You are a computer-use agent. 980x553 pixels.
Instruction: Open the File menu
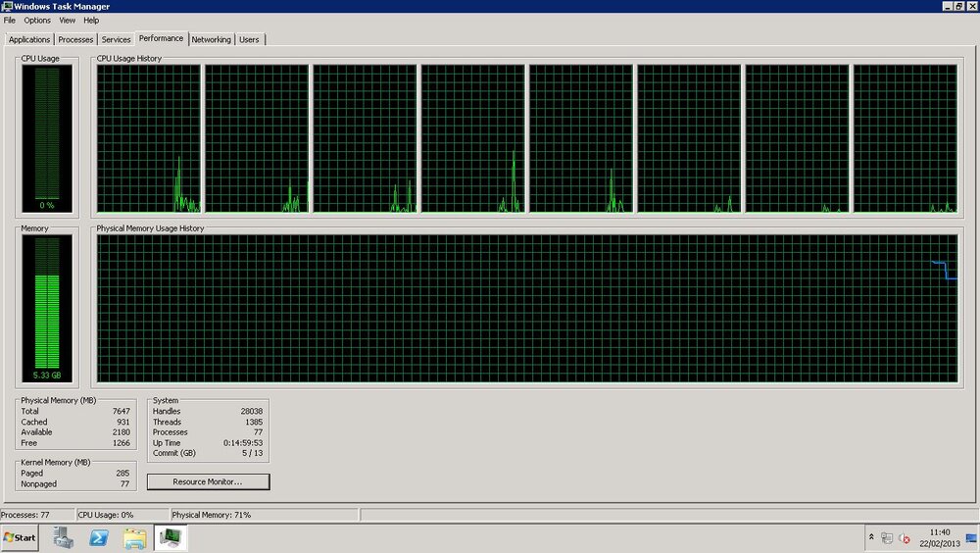click(10, 20)
